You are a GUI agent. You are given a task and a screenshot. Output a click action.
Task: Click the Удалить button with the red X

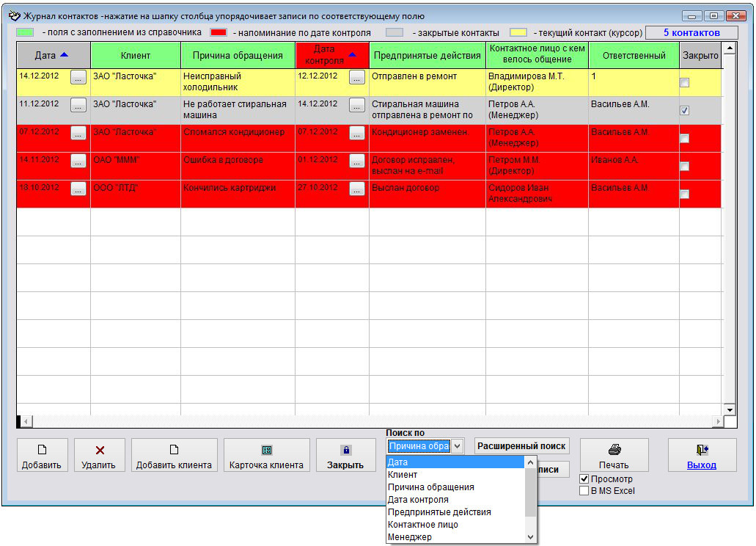point(99,455)
